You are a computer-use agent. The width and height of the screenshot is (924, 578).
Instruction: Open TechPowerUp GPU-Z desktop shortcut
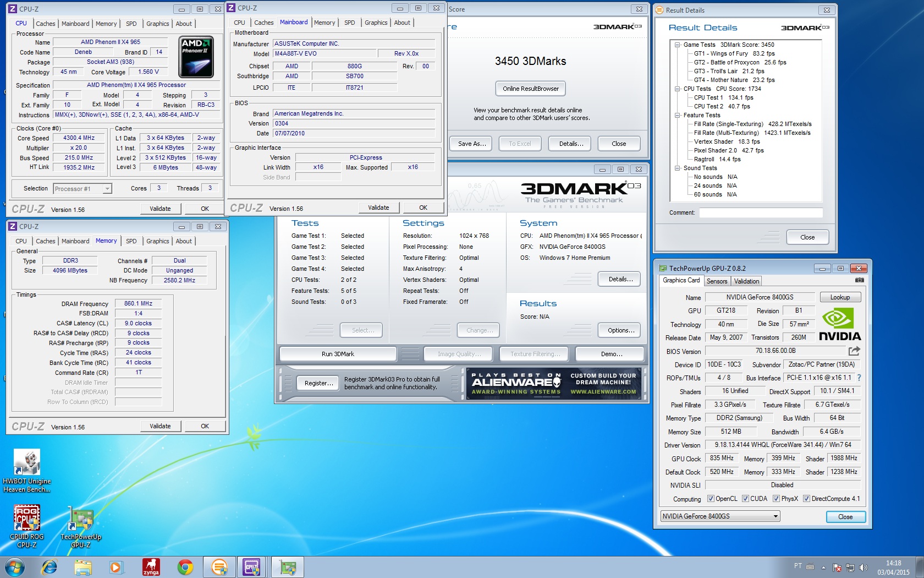(x=81, y=527)
